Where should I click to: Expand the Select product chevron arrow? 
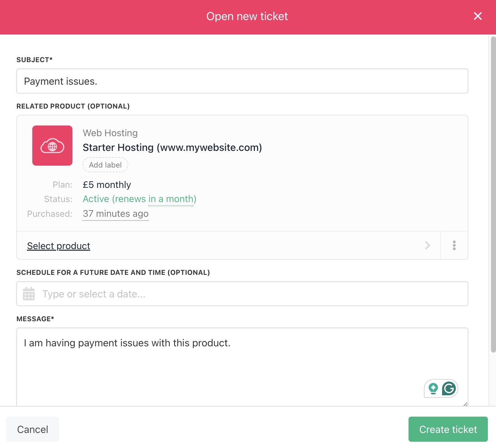coord(427,245)
